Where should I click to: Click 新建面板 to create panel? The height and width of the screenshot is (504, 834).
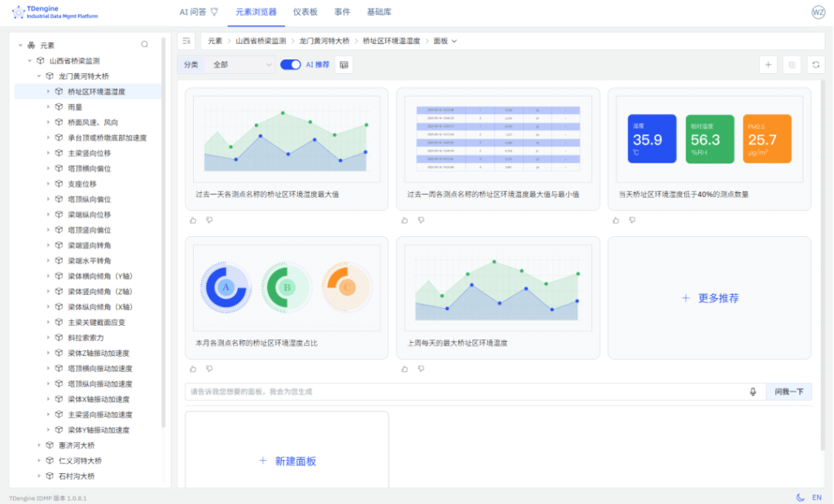click(x=288, y=462)
